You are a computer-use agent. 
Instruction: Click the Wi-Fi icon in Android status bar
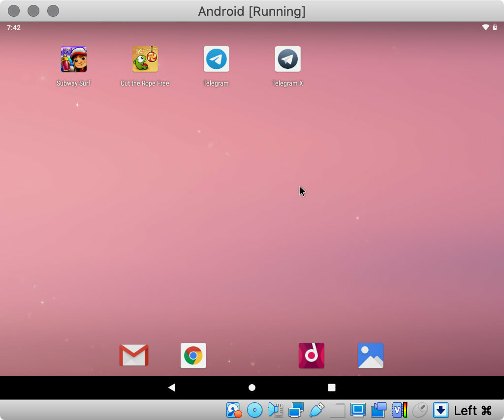click(485, 28)
